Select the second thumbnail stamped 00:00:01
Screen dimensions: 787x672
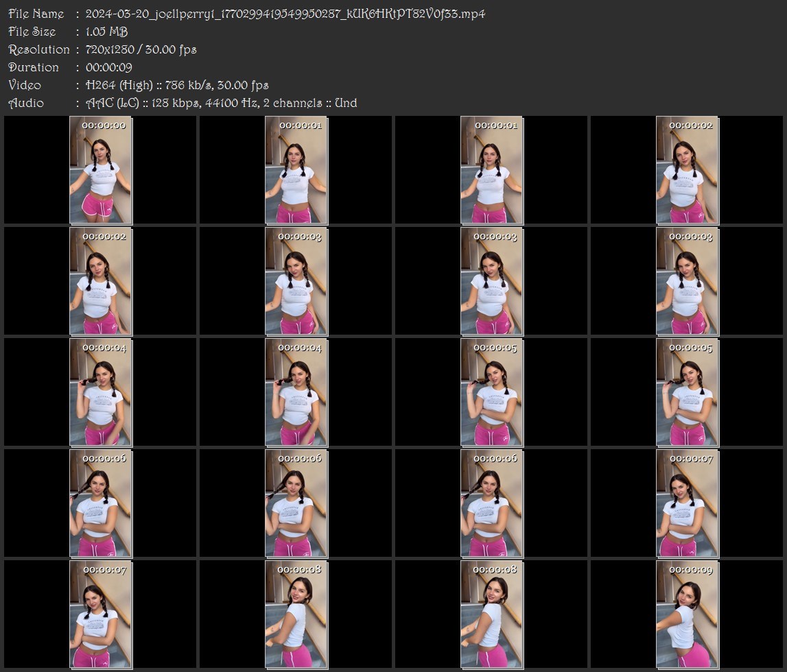pos(492,170)
